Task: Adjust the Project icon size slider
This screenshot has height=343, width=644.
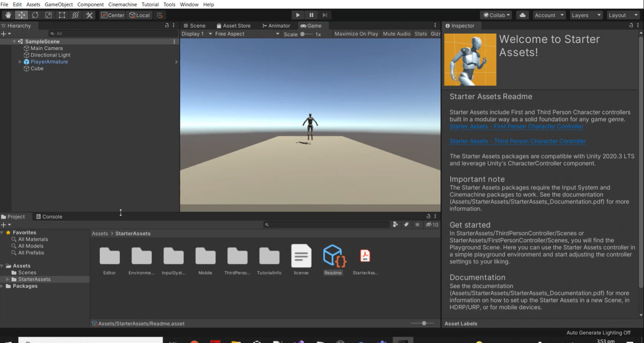Action: pos(422,323)
